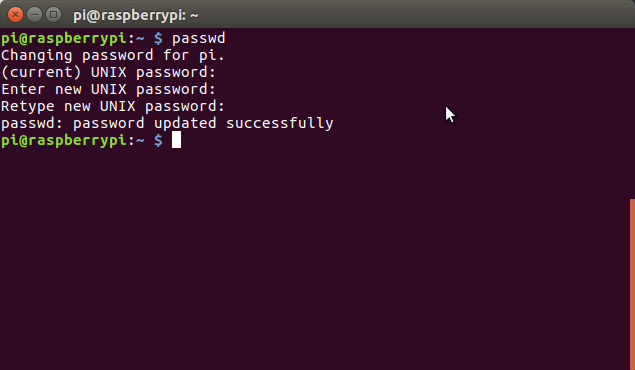The image size is (635, 370).
Task: Click the word updated in passwd output
Action: point(185,123)
